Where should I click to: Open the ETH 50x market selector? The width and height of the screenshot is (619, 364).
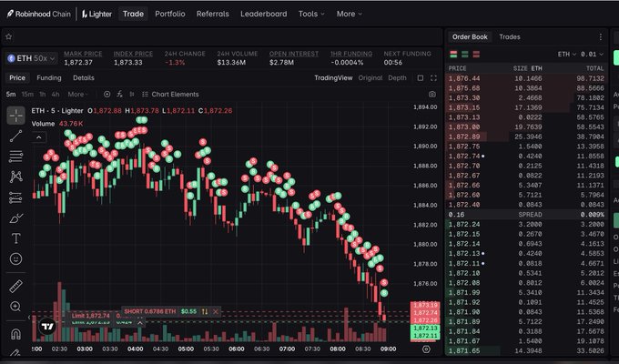click(x=32, y=58)
